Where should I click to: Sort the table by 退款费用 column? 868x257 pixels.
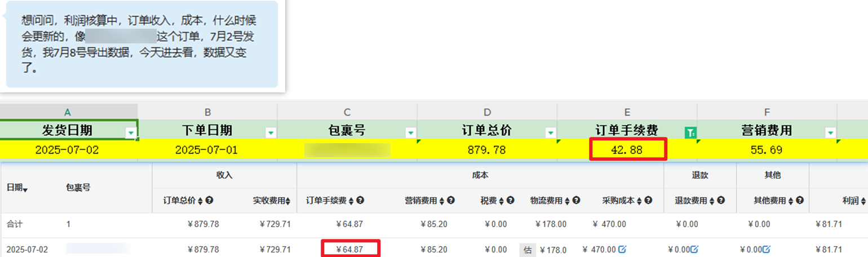pyautogui.click(x=712, y=200)
